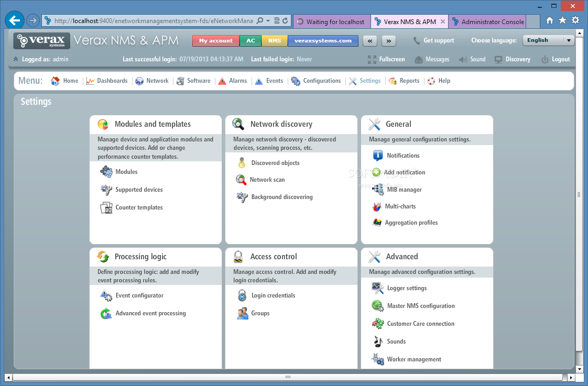The height and width of the screenshot is (386, 588).
Task: Open Events from the menu
Action: 269,81
